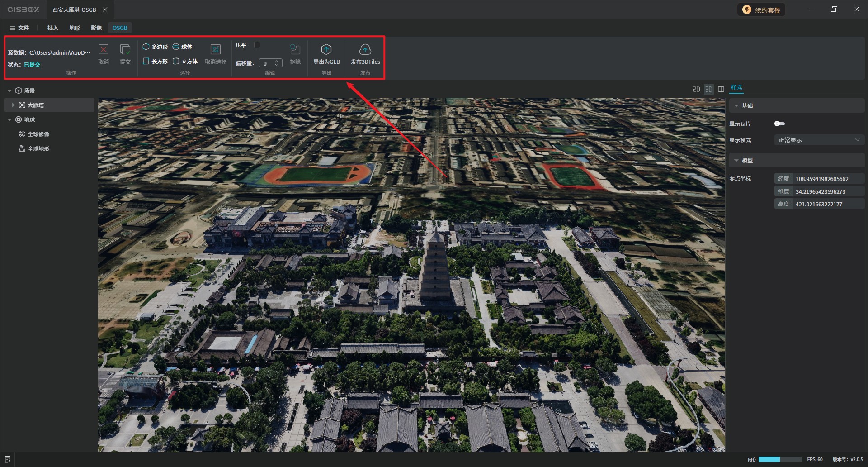Click the Erase (抠除) tool icon
Image resolution: width=868 pixels, height=467 pixels.
click(x=295, y=50)
